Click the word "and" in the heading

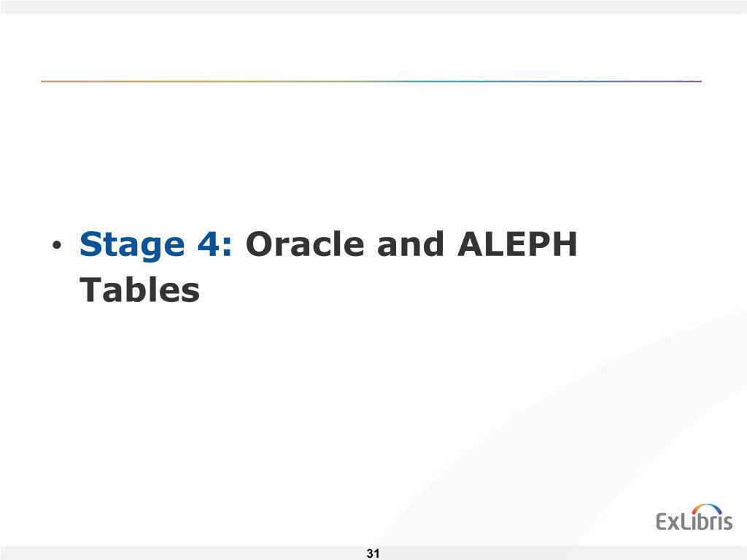point(410,244)
